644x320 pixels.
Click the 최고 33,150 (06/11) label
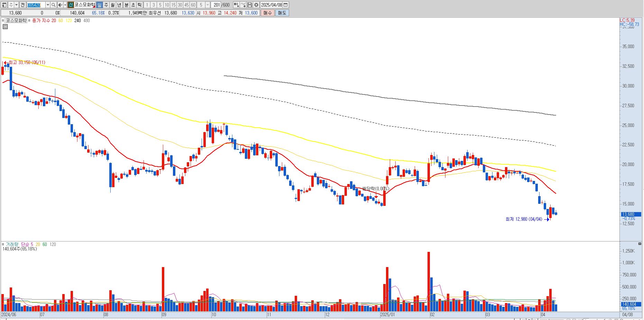27,62
